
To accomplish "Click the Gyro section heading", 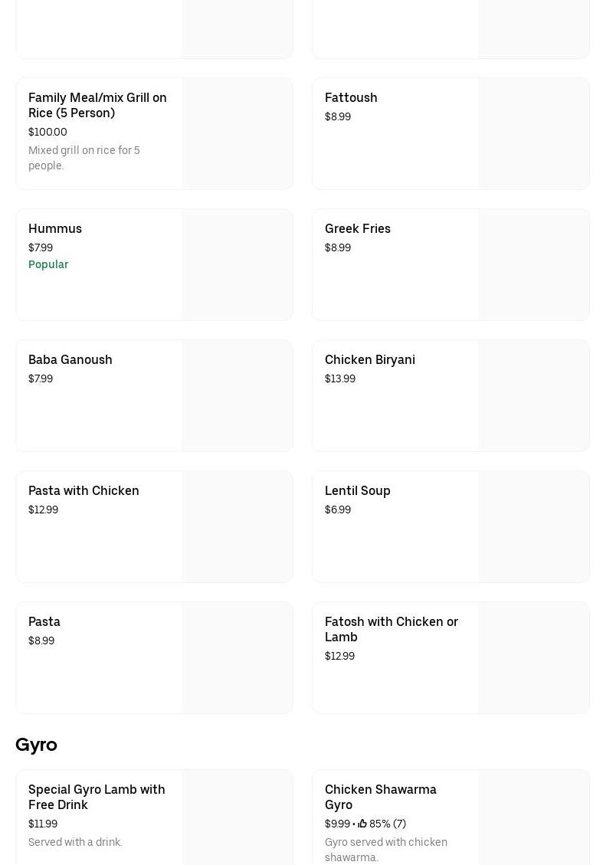I will 36,745.
